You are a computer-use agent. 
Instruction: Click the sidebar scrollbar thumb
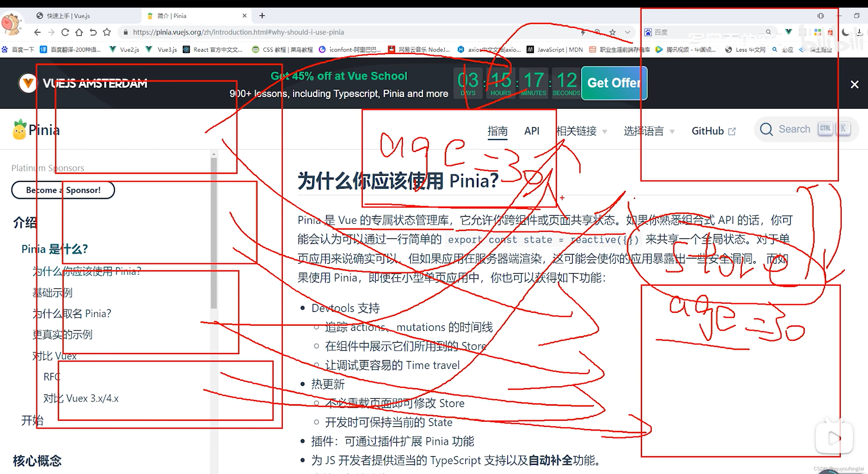[214, 233]
